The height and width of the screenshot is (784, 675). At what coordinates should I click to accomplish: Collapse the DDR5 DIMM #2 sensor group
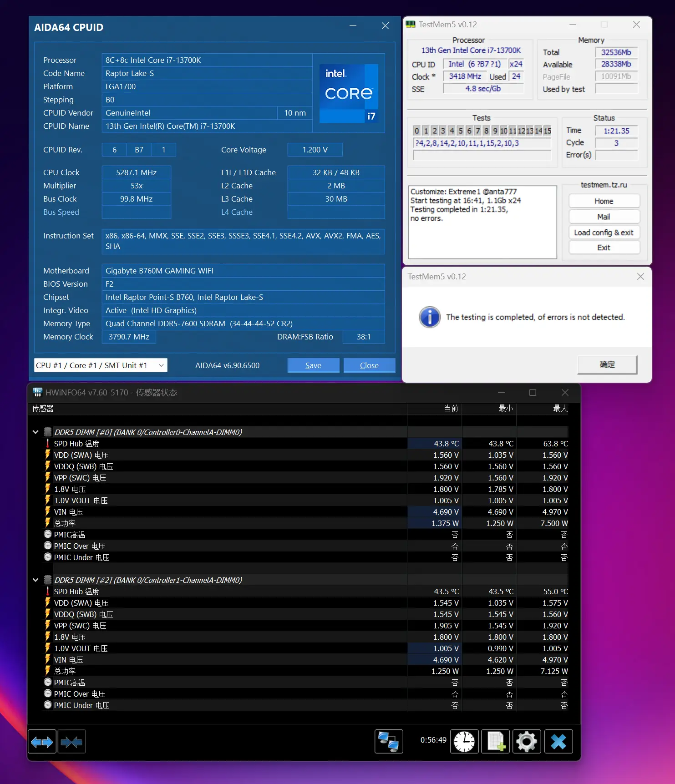point(36,580)
